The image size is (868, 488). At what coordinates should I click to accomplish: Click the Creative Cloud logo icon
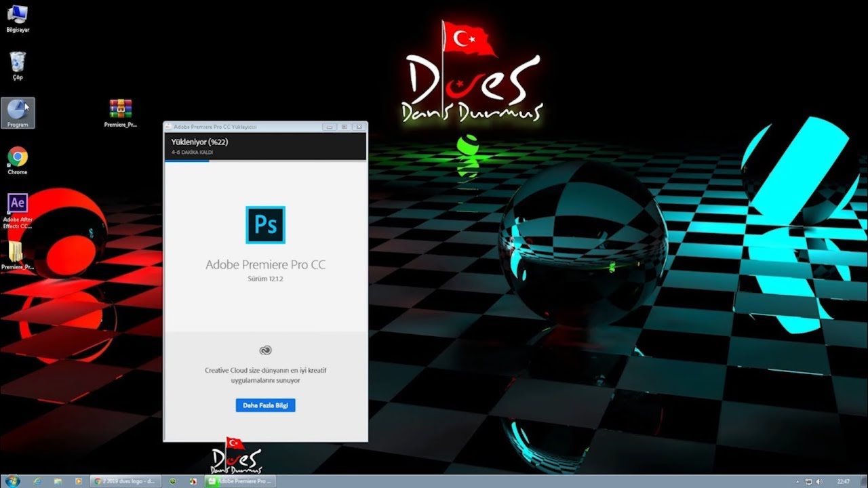265,350
